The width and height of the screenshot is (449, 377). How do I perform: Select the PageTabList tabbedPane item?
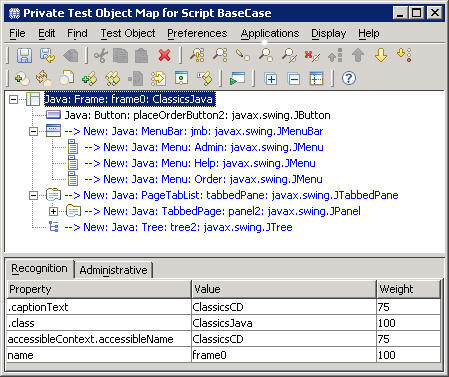[231, 195]
